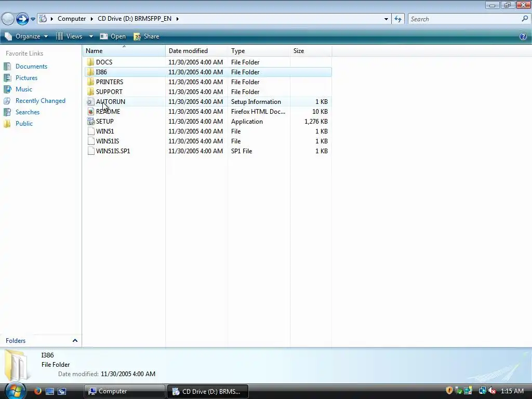Open the recent pages dropdown arrow
Viewport: 532px width, 399px height.
(33, 19)
